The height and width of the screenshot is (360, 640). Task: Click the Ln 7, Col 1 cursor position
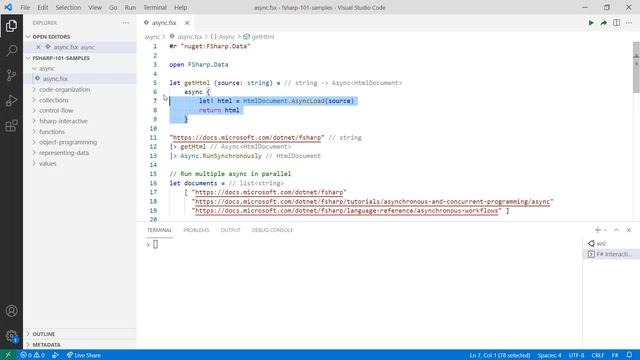point(500,355)
